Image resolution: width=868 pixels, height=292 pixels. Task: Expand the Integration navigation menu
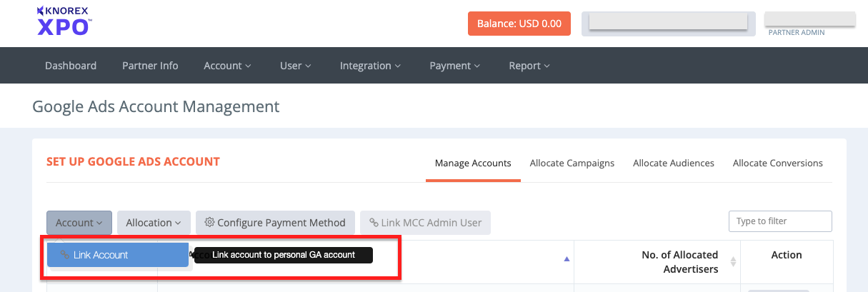pyautogui.click(x=370, y=66)
